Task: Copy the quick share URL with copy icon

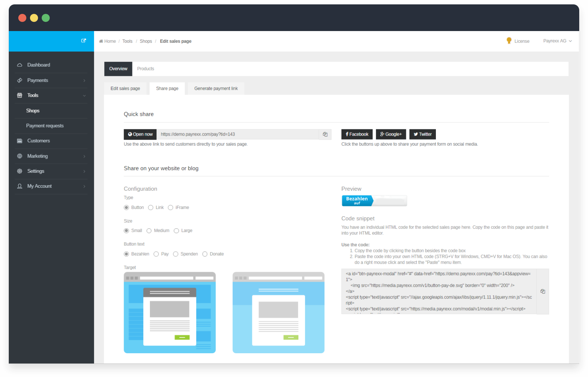Action: tap(325, 134)
